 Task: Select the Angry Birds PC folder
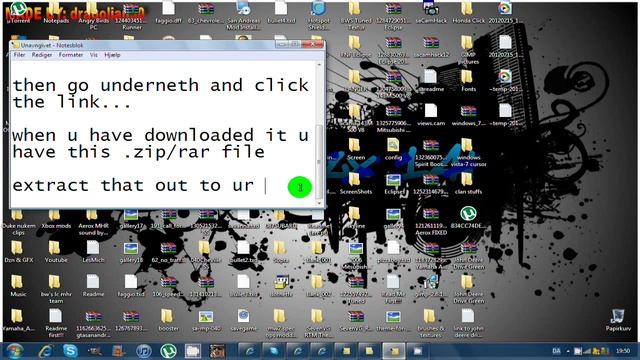tap(93, 16)
